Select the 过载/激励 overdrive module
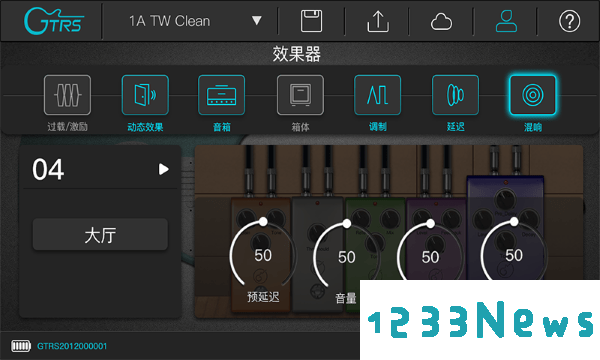The width and height of the screenshot is (600, 360). (67, 95)
